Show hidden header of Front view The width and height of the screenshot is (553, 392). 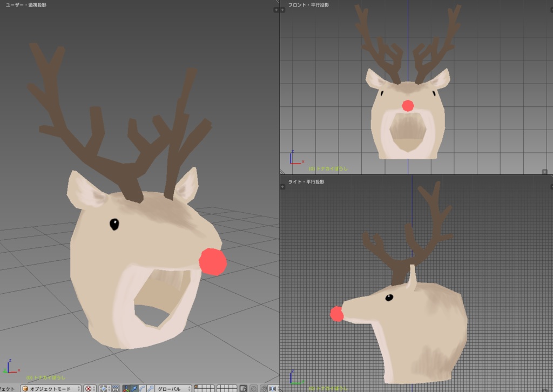[544, 172]
